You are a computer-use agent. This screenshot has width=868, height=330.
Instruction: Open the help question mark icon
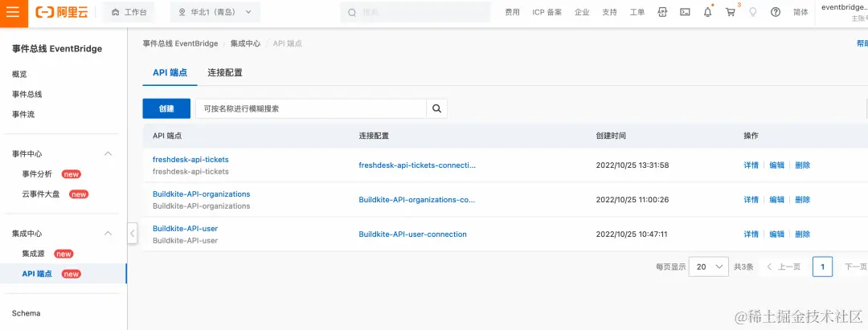point(776,12)
